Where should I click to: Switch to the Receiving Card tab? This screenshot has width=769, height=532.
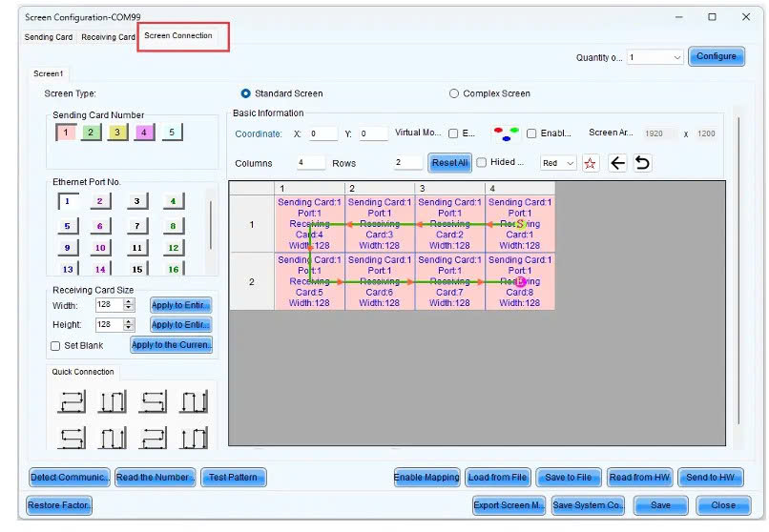(108, 37)
